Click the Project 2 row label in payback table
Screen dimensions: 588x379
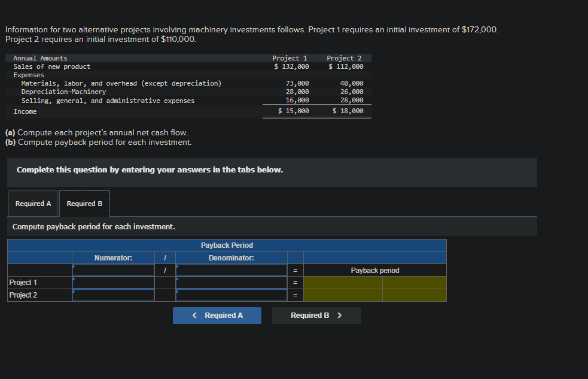pyautogui.click(x=23, y=295)
